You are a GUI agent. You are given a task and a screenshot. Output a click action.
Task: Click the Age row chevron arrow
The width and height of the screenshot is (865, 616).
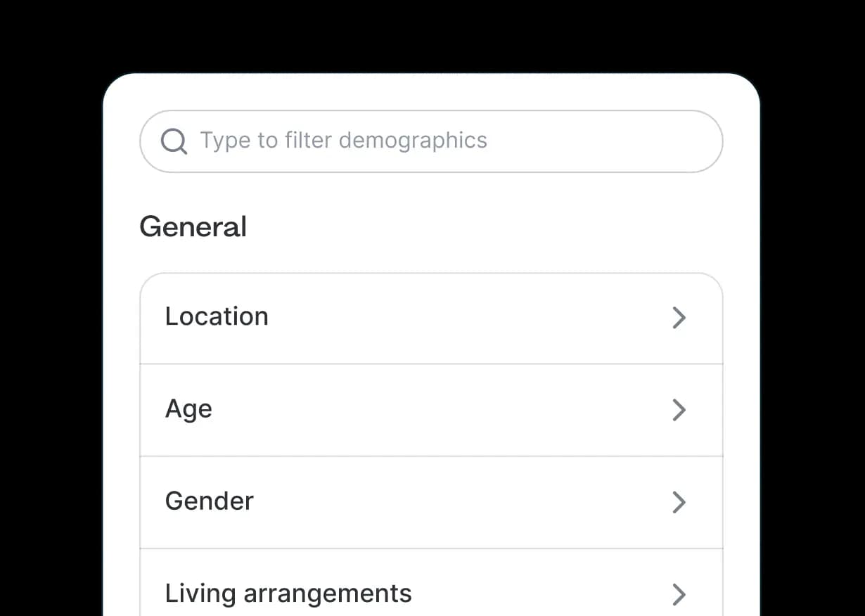click(x=679, y=410)
